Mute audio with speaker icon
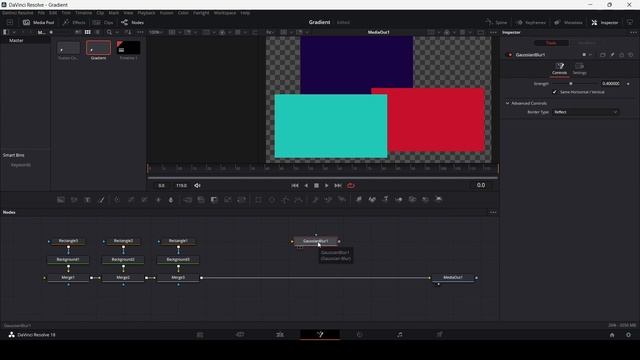Image resolution: width=640 pixels, height=360 pixels. pyautogui.click(x=197, y=185)
